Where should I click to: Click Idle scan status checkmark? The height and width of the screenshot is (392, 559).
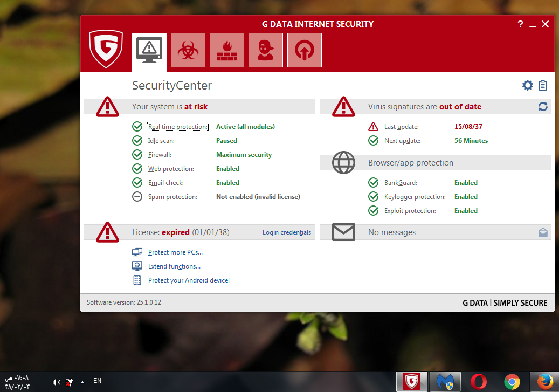coord(137,141)
